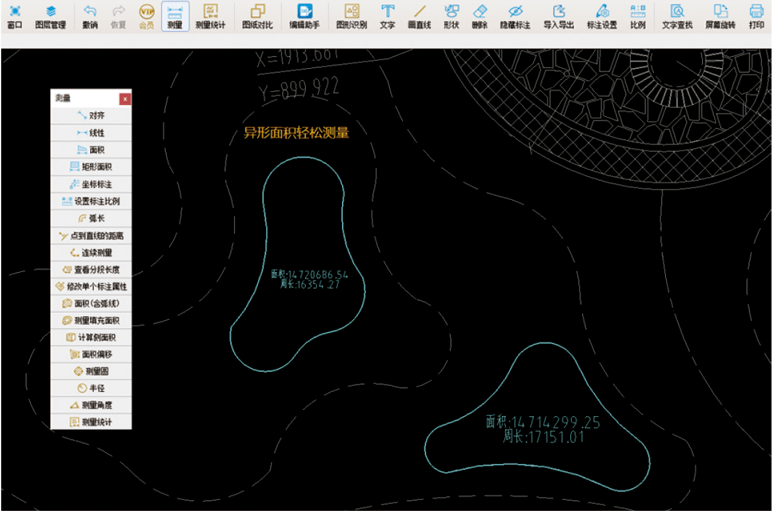Open the 形状 shapes tool menu
Image resolution: width=772 pixels, height=511 pixels.
(x=451, y=16)
